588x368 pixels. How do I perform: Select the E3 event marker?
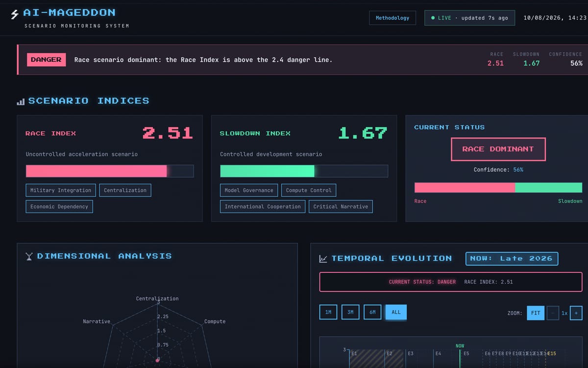click(411, 353)
